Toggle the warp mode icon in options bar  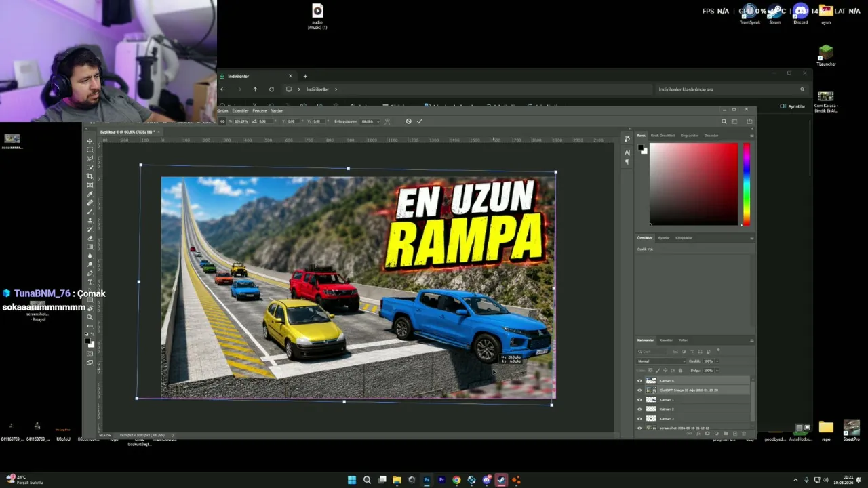[x=387, y=121]
